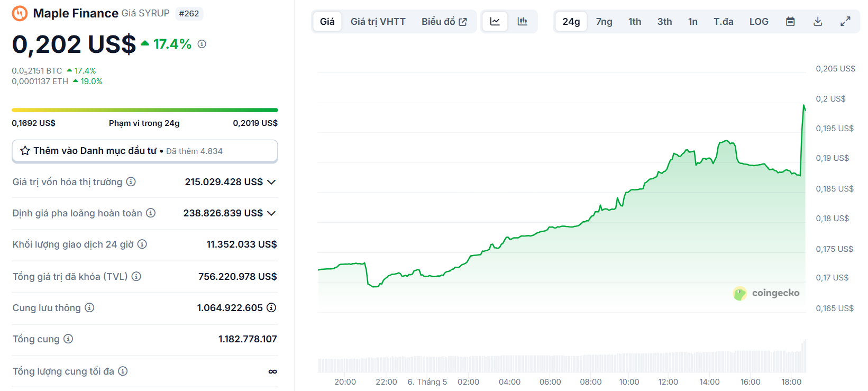Click Thêm vào Danh mục đầu tư button

(145, 151)
